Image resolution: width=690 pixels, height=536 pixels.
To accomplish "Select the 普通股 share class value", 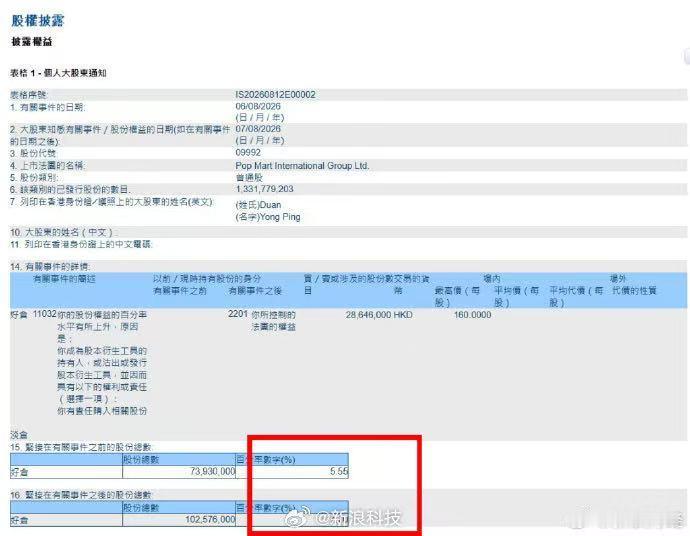I will (249, 178).
